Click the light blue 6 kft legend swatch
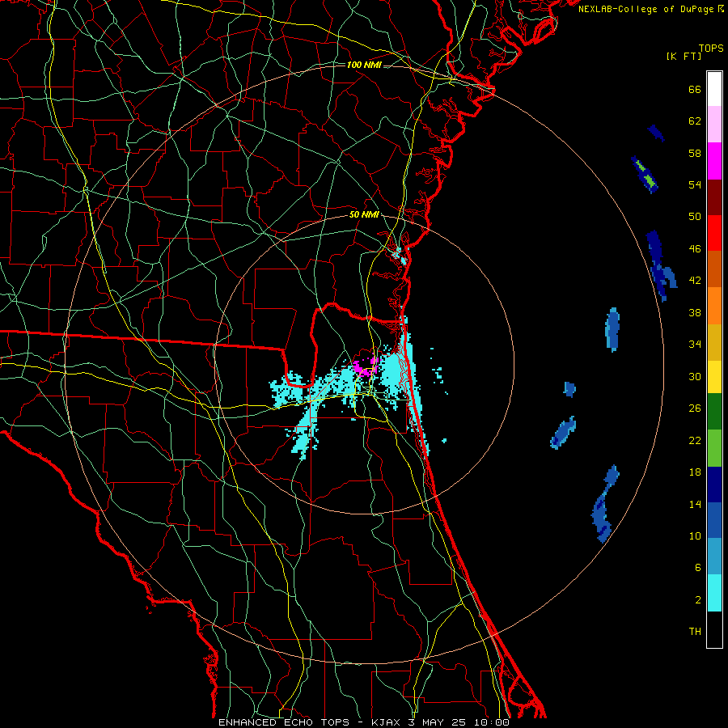 point(714,557)
